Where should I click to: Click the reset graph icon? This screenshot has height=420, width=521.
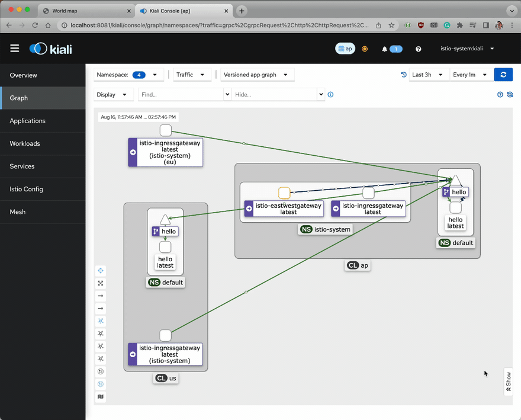point(510,94)
